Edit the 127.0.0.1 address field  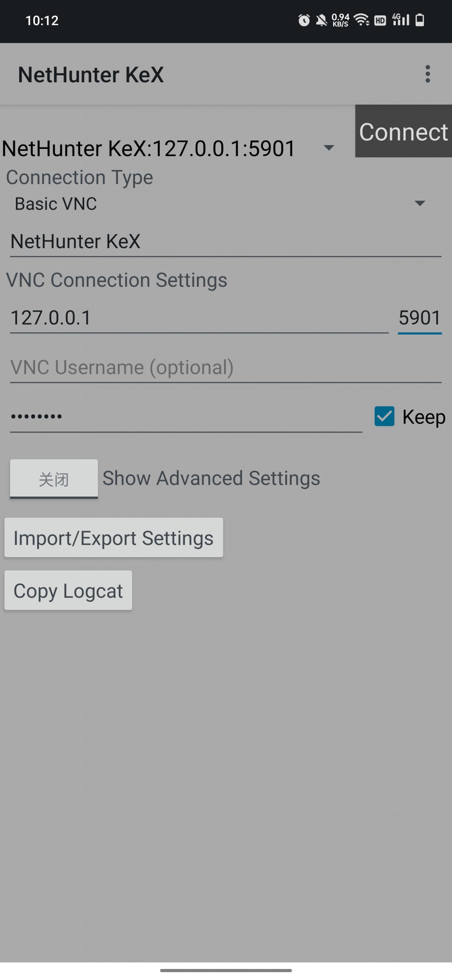point(199,318)
